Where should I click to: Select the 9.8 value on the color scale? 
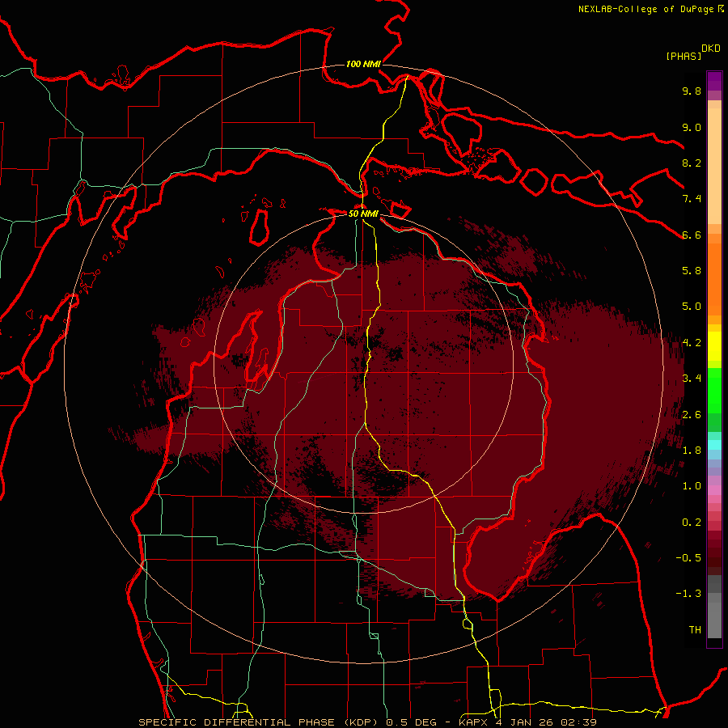coord(692,91)
